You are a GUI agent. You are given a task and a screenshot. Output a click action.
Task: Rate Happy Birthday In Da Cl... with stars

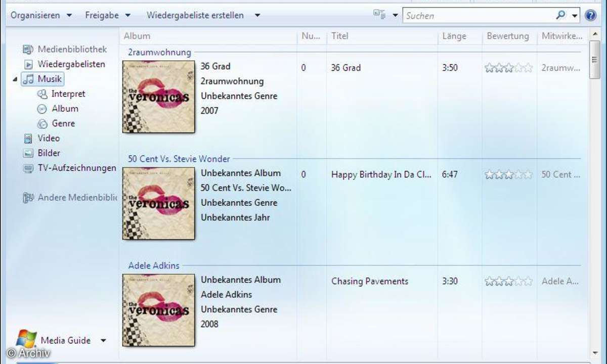(x=509, y=175)
